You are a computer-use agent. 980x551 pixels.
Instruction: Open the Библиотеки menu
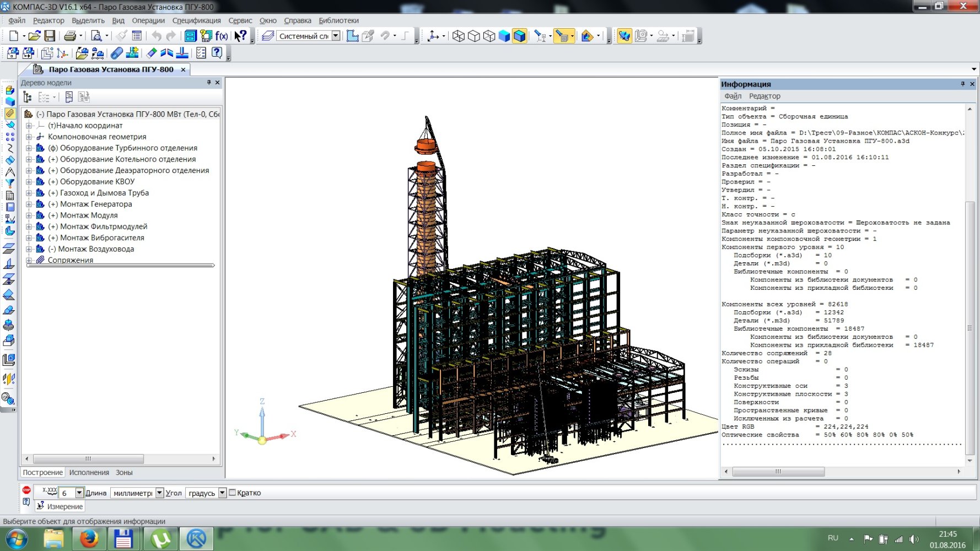click(338, 20)
